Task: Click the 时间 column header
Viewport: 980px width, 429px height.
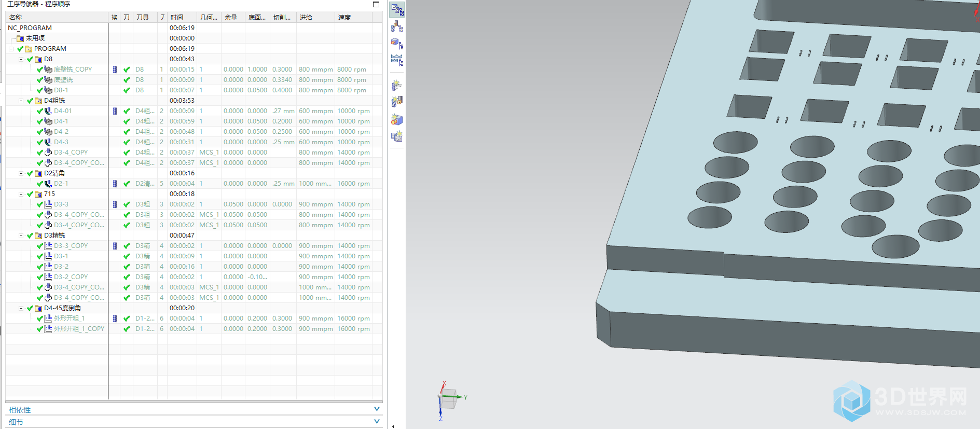Action: 182,18
